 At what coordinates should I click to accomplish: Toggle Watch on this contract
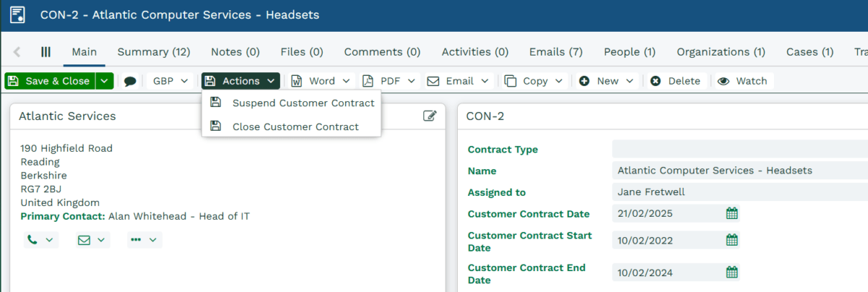743,81
